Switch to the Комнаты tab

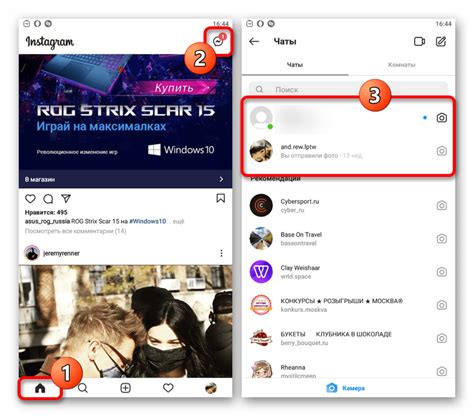401,65
